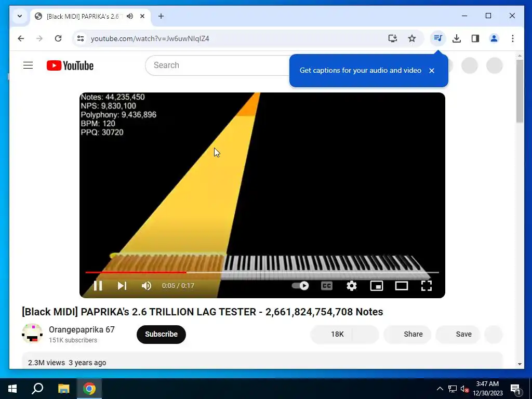Screen dimensions: 532x399
Task: Bookmark this page with star
Action: (412, 38)
